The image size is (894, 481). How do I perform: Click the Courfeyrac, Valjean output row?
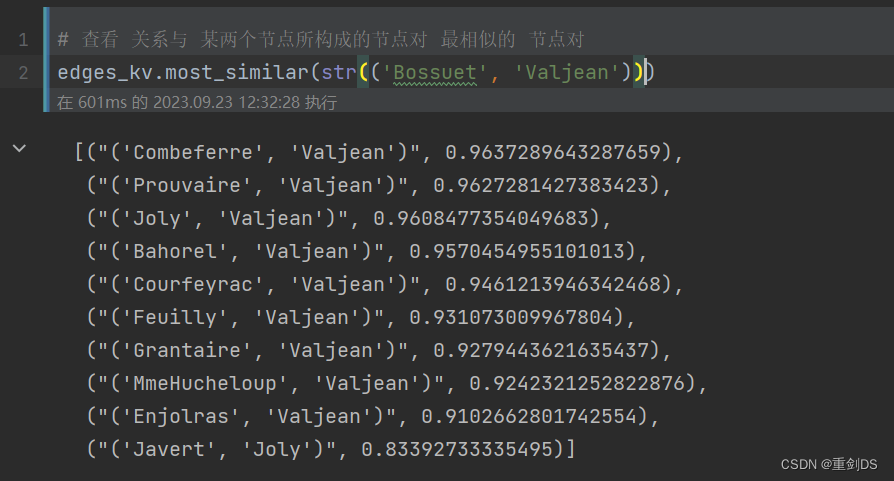[x=385, y=285]
